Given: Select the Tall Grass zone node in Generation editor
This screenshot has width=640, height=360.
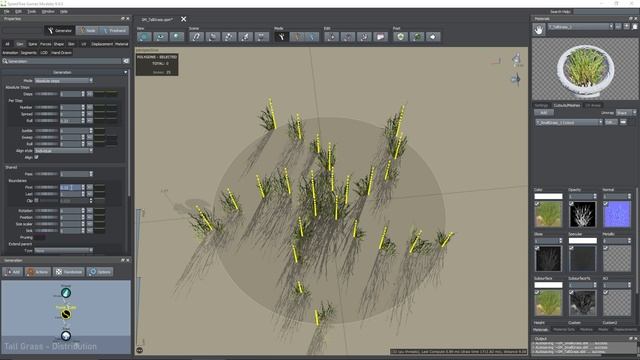Looking at the screenshot, I should pos(66,314).
